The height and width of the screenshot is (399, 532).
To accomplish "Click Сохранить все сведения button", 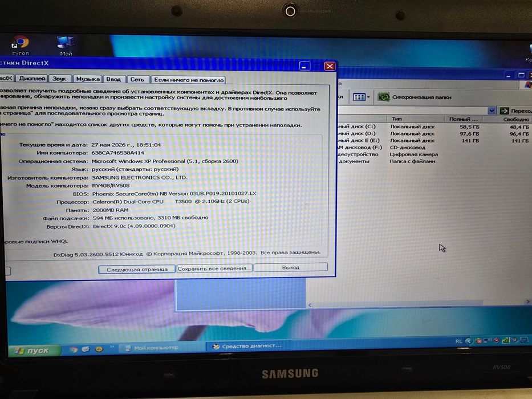I will click(214, 268).
